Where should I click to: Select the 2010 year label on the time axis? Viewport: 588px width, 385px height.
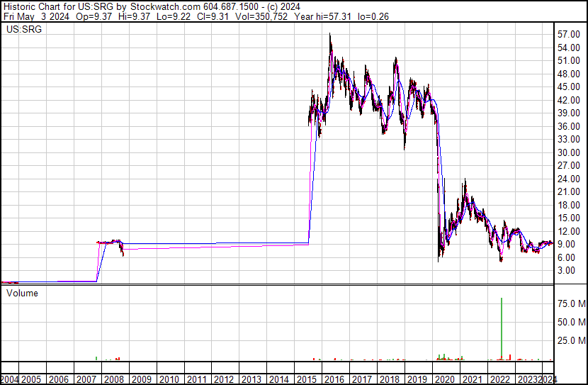click(x=169, y=379)
